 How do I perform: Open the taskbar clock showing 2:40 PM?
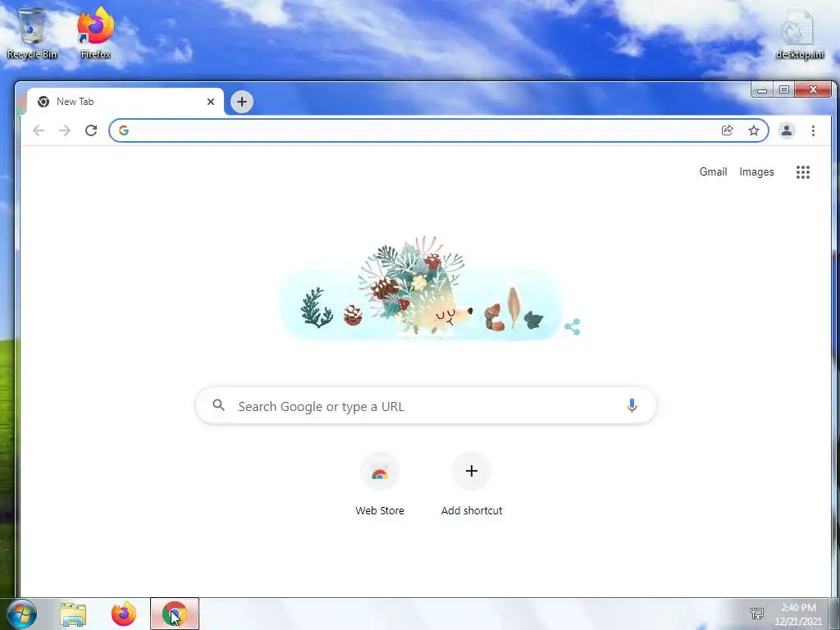click(798, 614)
